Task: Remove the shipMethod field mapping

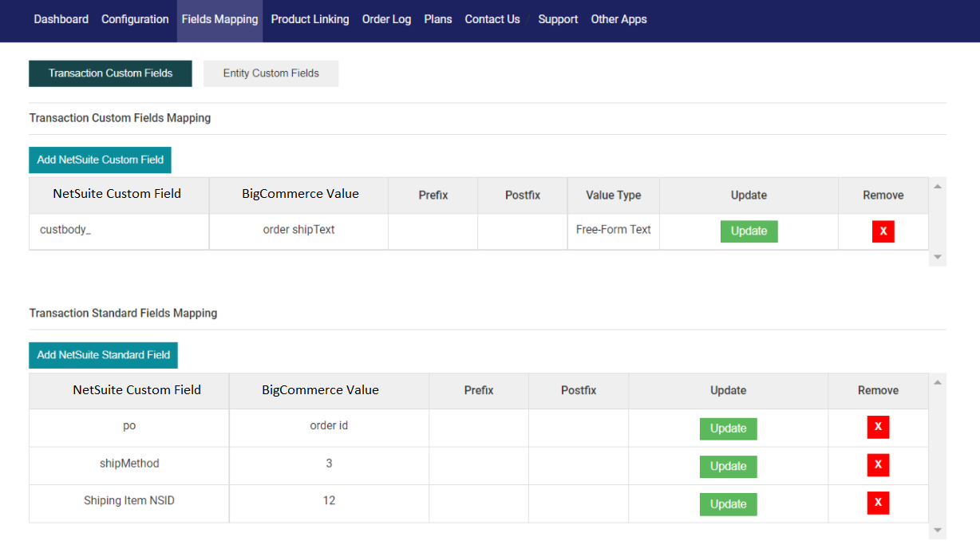Action: (878, 465)
